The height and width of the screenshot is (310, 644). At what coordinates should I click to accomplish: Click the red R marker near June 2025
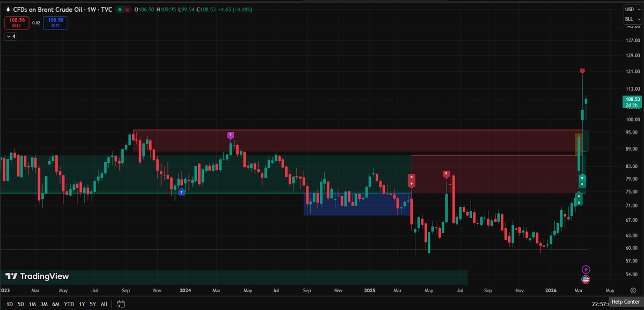point(446,174)
